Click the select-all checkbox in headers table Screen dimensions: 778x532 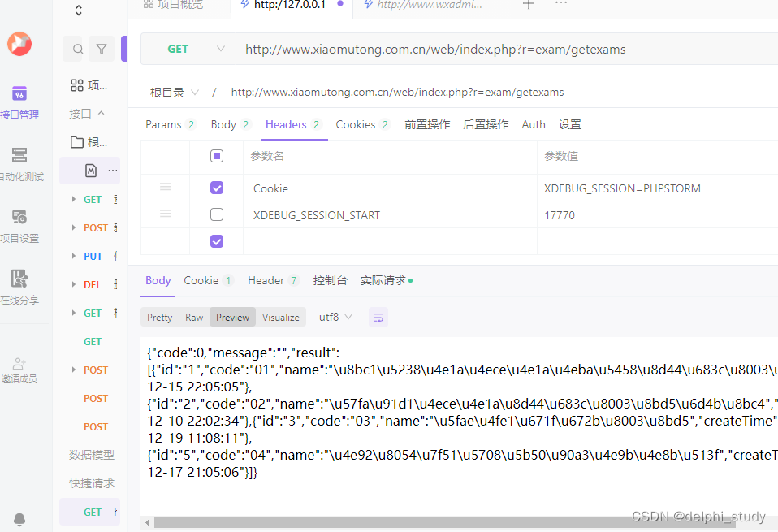tap(216, 155)
